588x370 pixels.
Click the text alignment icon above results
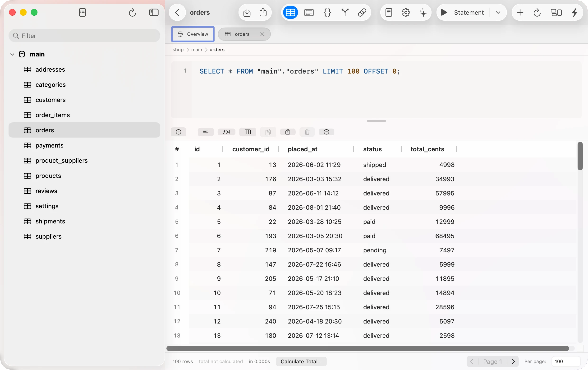coord(206,132)
